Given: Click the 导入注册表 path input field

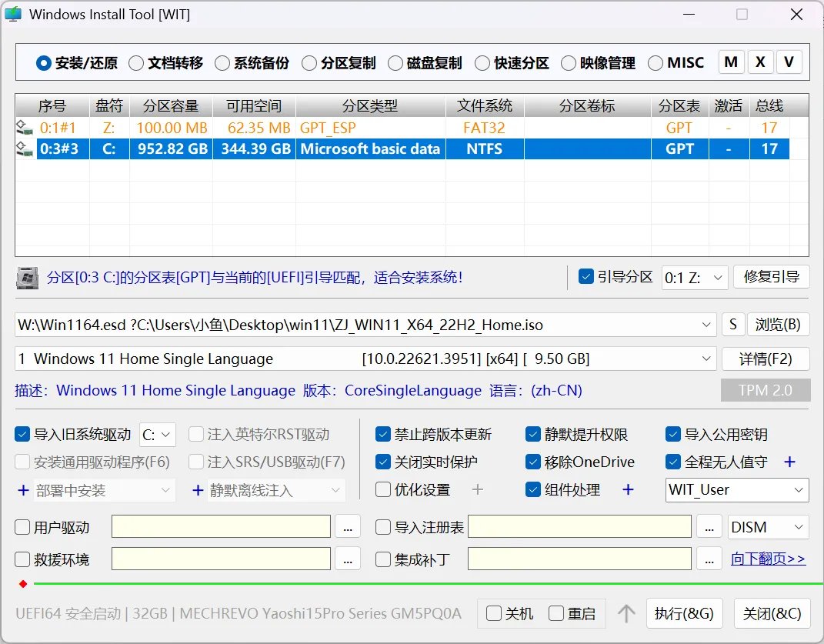Looking at the screenshot, I should pos(579,527).
